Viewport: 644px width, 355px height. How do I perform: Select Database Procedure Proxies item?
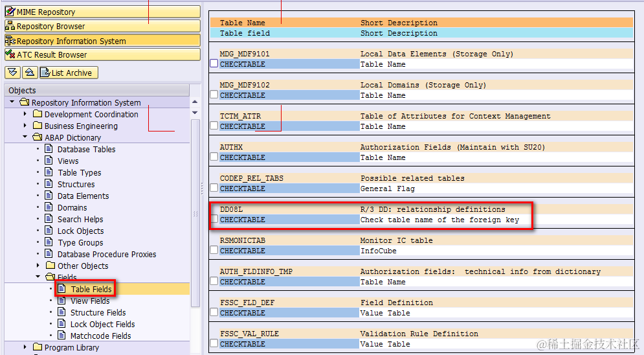point(107,255)
